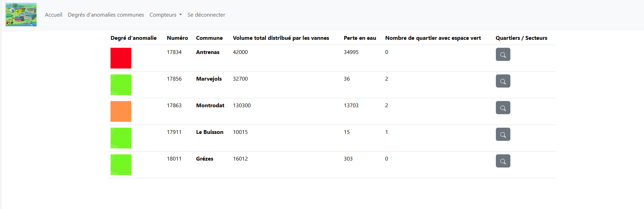644x209 pixels.
Task: Click Nombre de quartier avec espace vert header
Action: (433, 38)
